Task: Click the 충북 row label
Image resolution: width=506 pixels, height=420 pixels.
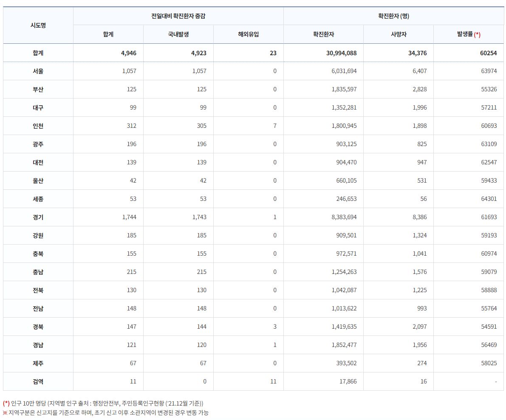Action: (x=38, y=254)
